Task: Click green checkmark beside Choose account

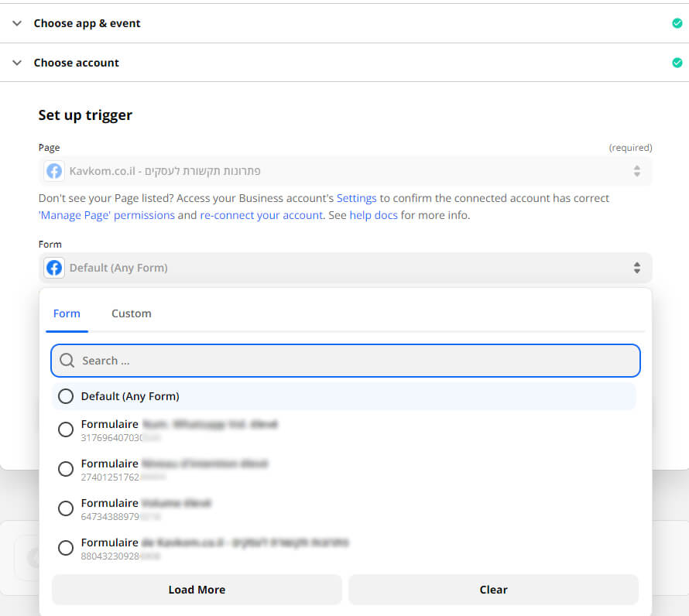Action: tap(677, 63)
